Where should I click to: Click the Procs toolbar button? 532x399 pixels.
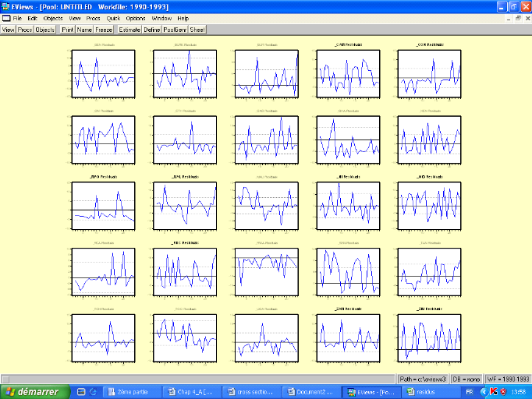pos(25,30)
